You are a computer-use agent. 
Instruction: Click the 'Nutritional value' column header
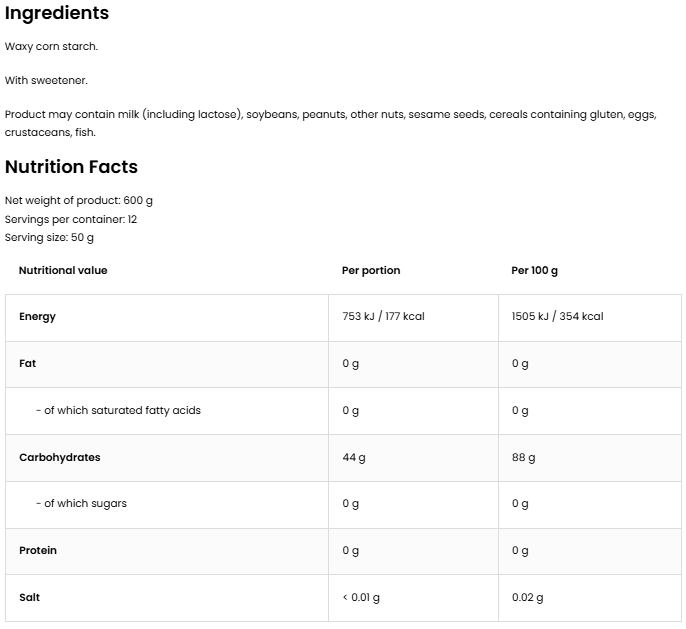(63, 270)
